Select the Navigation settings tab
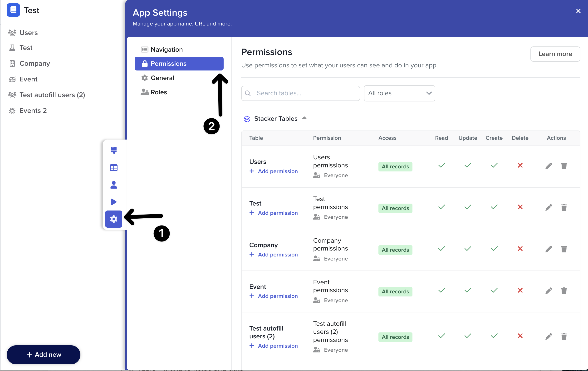 tap(167, 50)
